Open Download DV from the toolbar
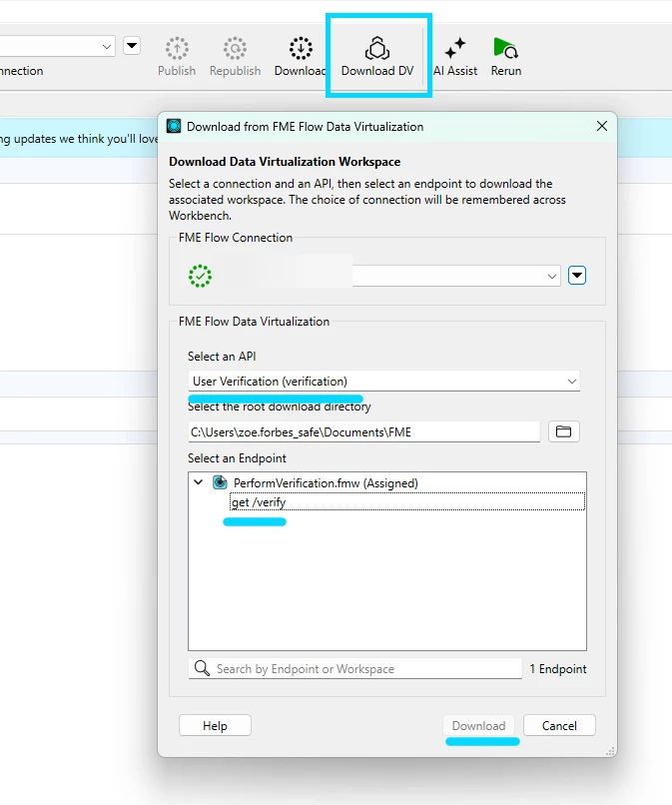The width and height of the screenshot is (672, 805). [377, 56]
